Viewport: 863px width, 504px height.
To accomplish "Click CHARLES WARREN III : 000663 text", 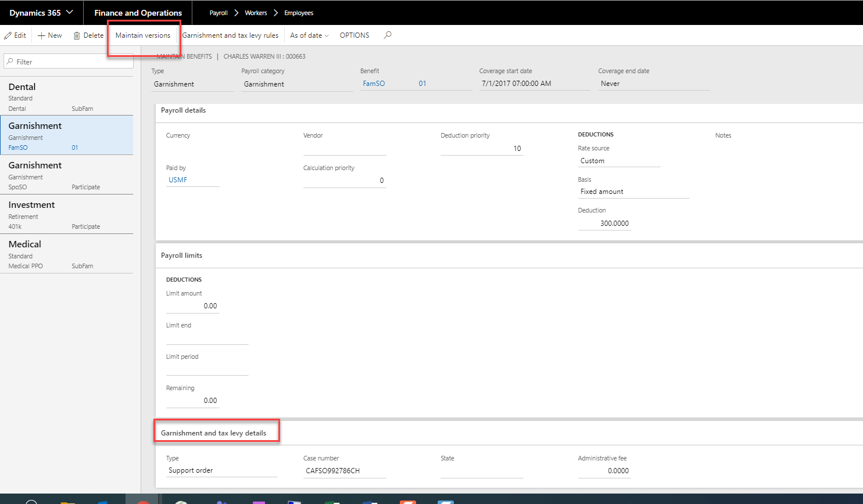I will point(264,56).
